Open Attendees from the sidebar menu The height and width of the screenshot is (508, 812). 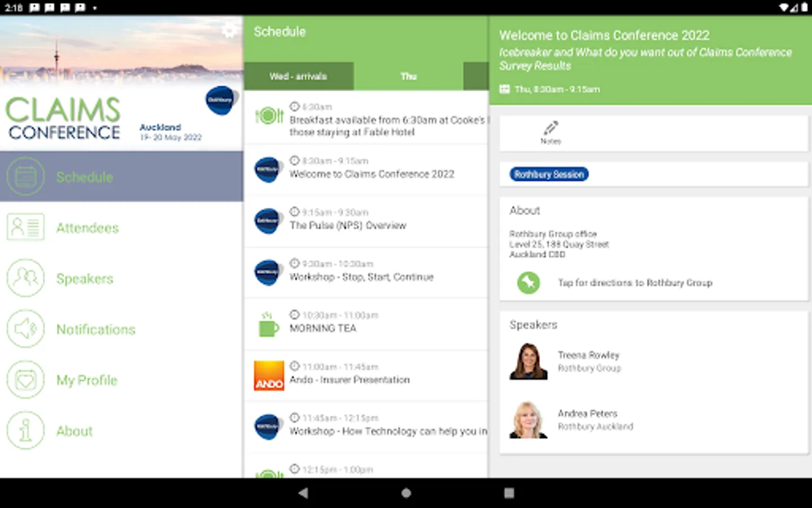(x=121, y=227)
